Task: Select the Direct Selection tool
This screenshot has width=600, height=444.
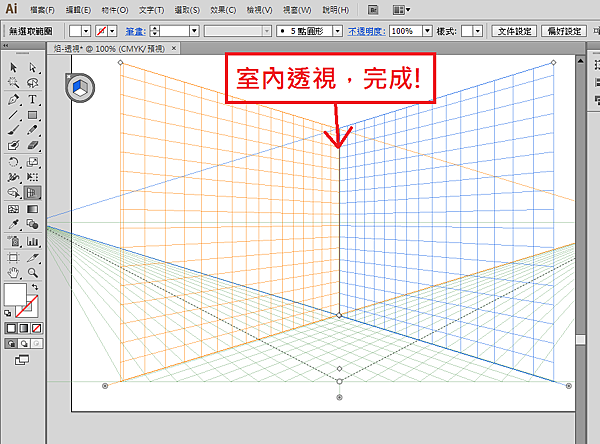Action: click(x=33, y=67)
